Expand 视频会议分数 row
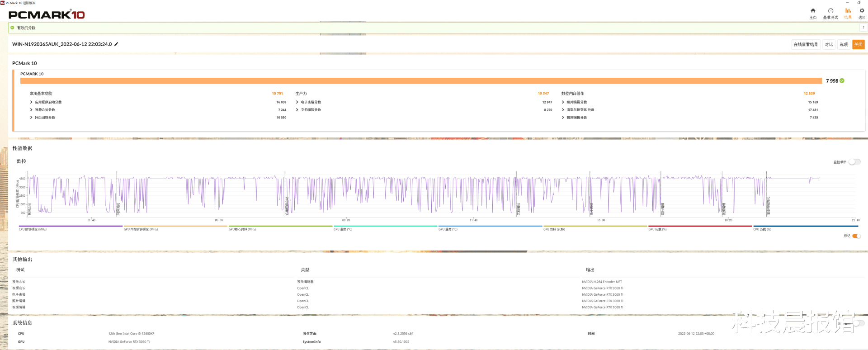Screen dimensions: 868x350 point(31,110)
